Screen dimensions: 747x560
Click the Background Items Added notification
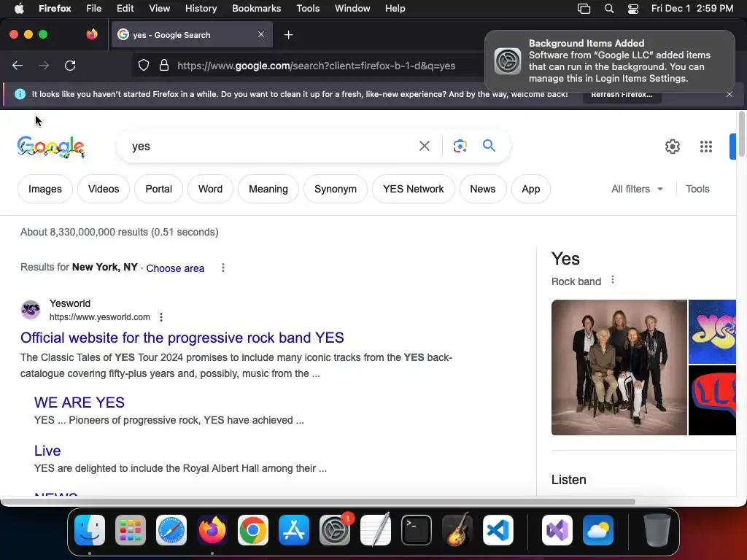coord(609,61)
